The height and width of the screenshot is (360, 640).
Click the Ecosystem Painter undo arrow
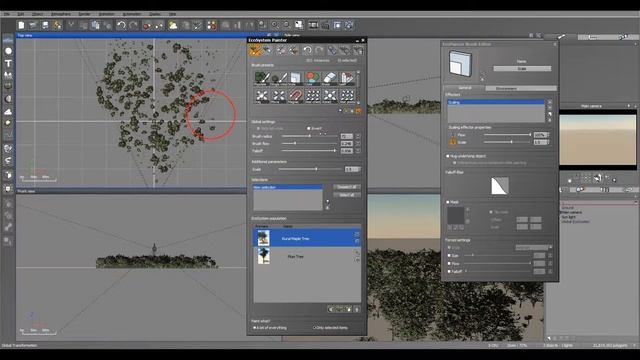click(307, 50)
